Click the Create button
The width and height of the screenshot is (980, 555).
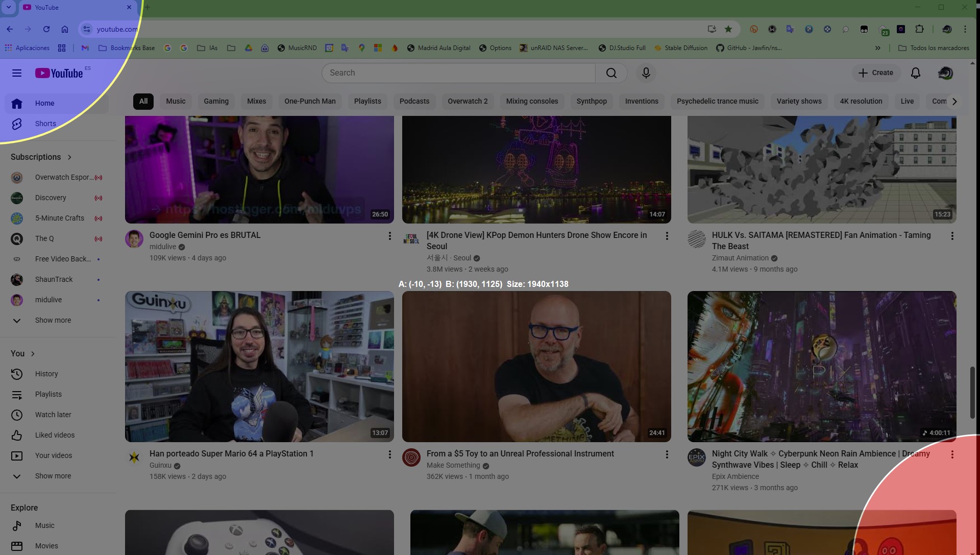point(875,73)
